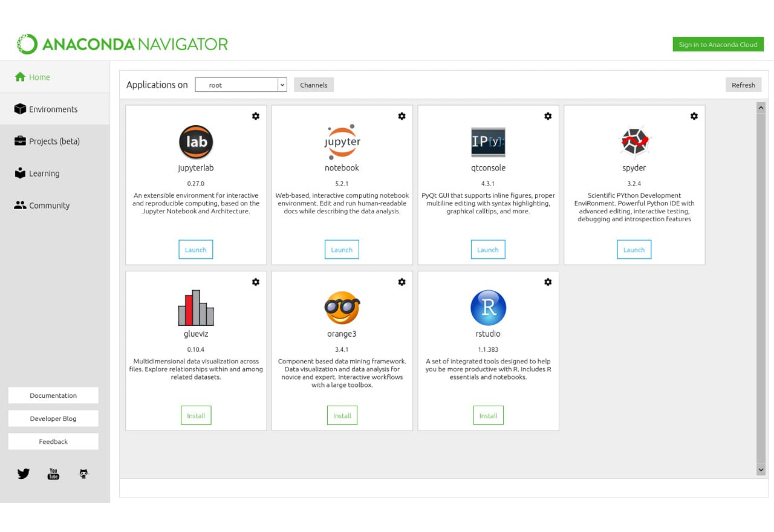This screenshot has width=774, height=532.
Task: Open spyder card gear options
Action: (x=694, y=116)
